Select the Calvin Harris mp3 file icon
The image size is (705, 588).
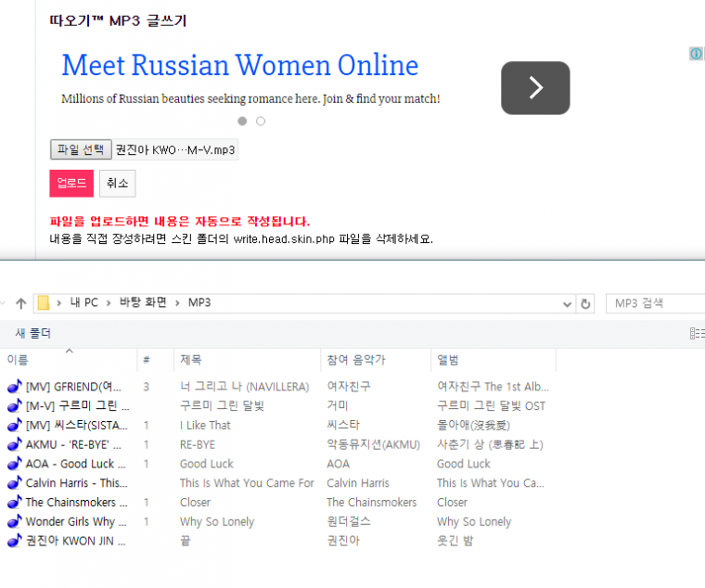14,483
